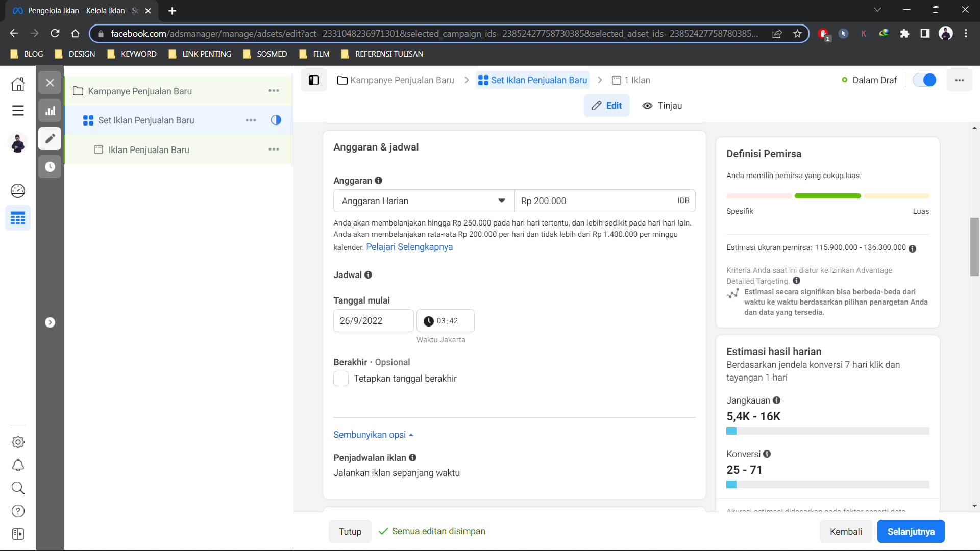Select Iklan Penjualan Baru in the tree

(x=149, y=150)
